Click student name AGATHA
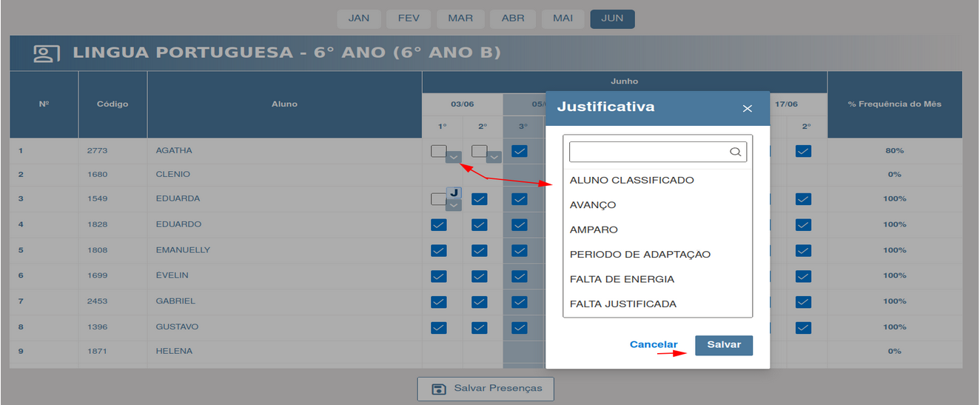Image resolution: width=980 pixels, height=405 pixels. click(x=174, y=150)
